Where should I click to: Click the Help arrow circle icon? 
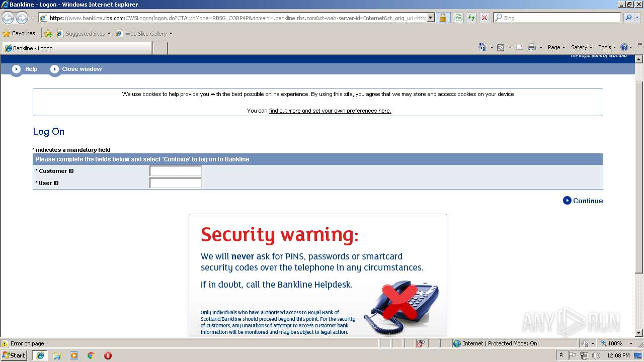[x=17, y=69]
